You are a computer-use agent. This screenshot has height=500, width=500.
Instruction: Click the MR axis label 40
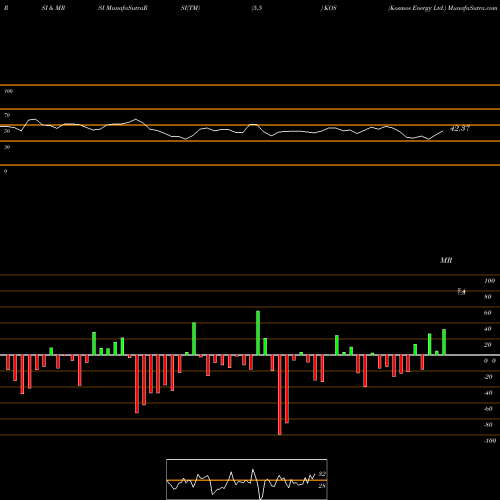coord(488,329)
